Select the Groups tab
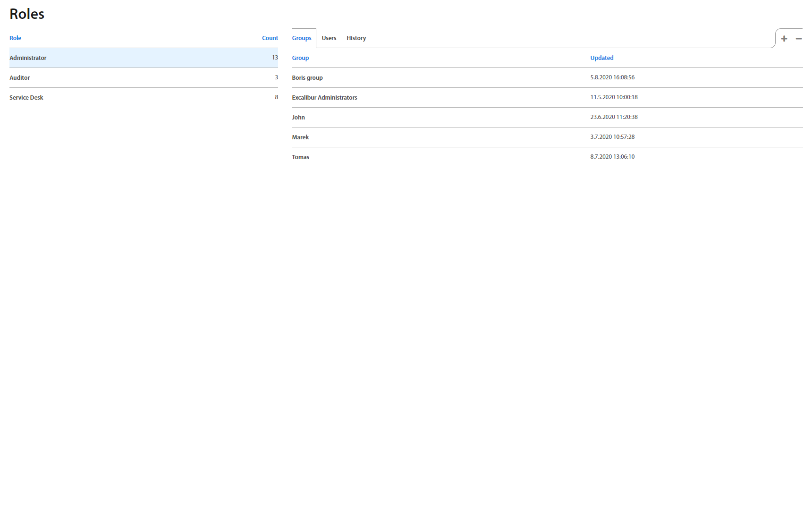The width and height of the screenshot is (812, 510). coord(302,38)
